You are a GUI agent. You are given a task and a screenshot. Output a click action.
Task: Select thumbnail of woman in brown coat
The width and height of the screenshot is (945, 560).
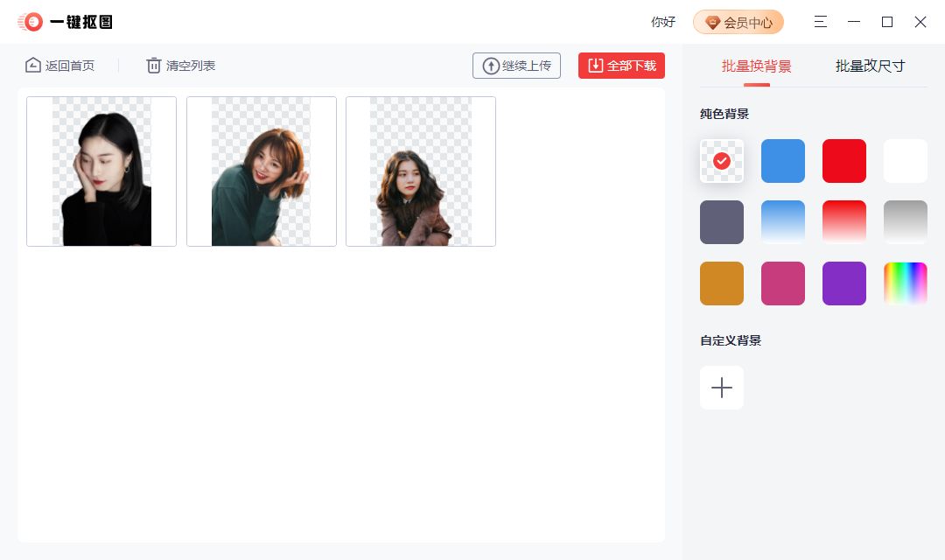tap(421, 171)
